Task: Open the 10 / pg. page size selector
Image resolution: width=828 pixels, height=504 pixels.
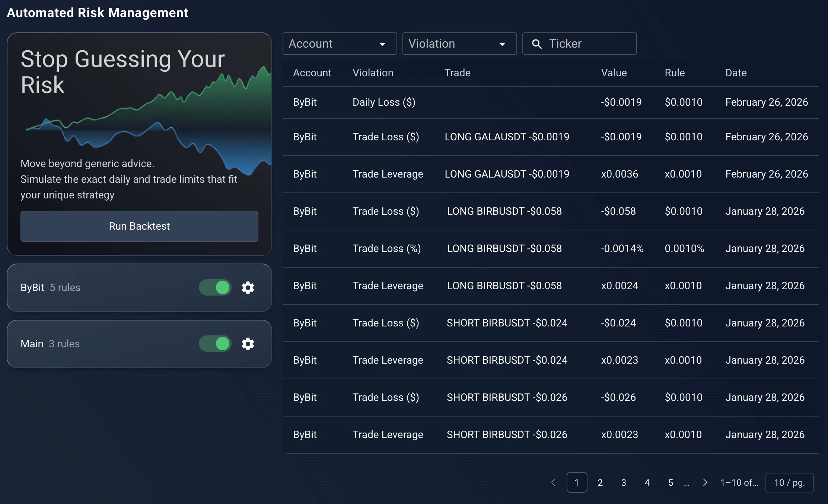Action: 789,482
